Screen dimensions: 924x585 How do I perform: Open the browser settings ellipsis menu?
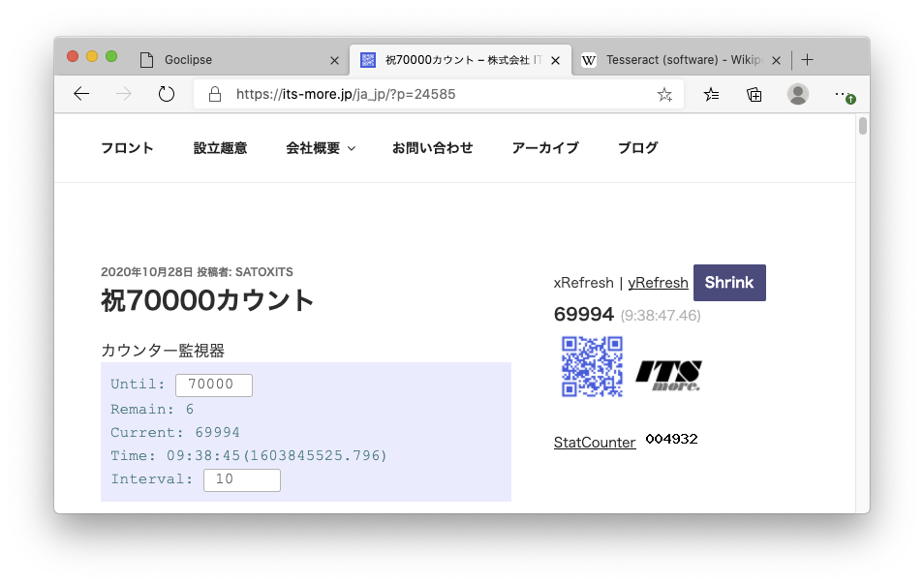(841, 94)
